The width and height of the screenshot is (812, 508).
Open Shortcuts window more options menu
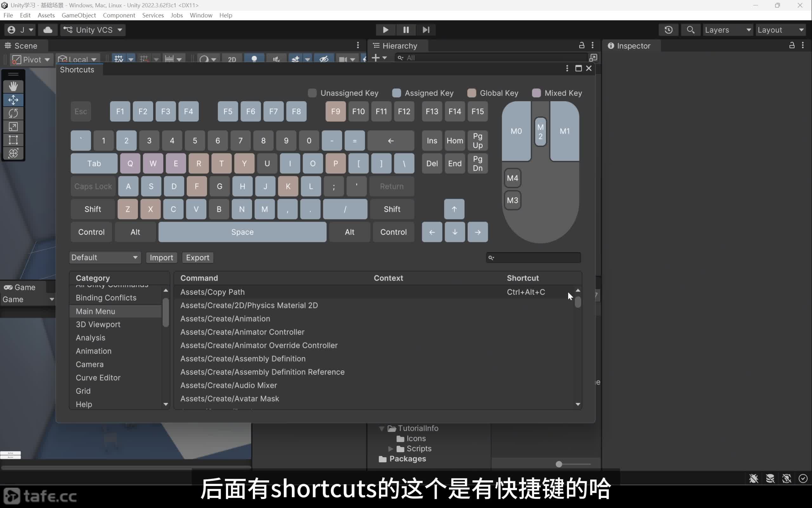[567, 69]
